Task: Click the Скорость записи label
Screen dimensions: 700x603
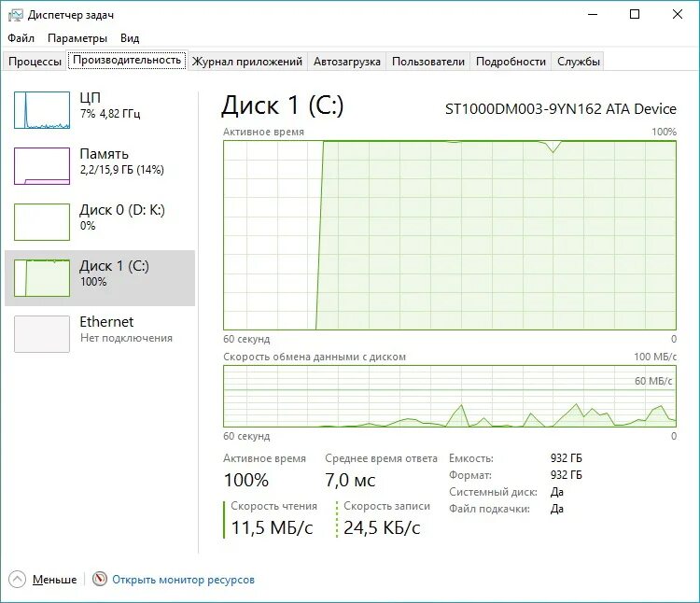Action: coord(386,506)
